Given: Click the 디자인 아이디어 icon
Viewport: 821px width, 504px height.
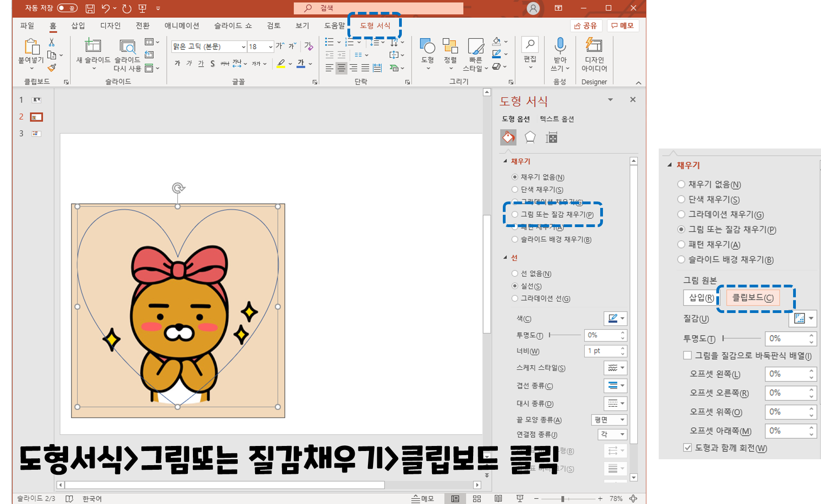Looking at the screenshot, I should 594,45.
